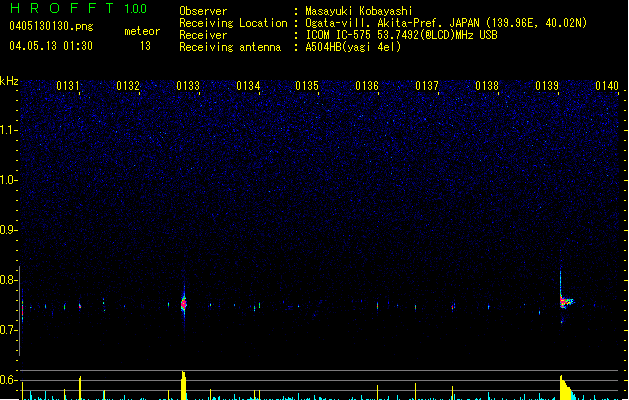The image size is (629, 400).
Task: Click the Receiving Location label
Action: click(x=233, y=23)
